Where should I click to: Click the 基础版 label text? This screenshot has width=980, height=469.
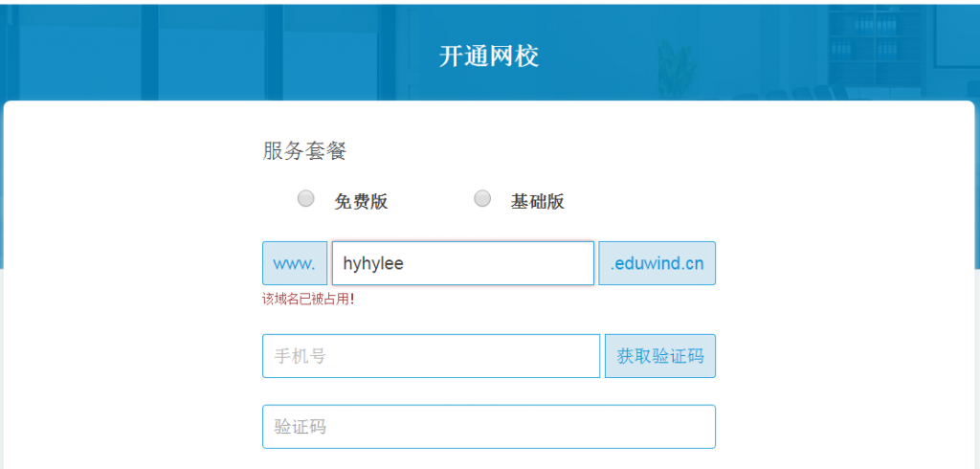coord(538,201)
